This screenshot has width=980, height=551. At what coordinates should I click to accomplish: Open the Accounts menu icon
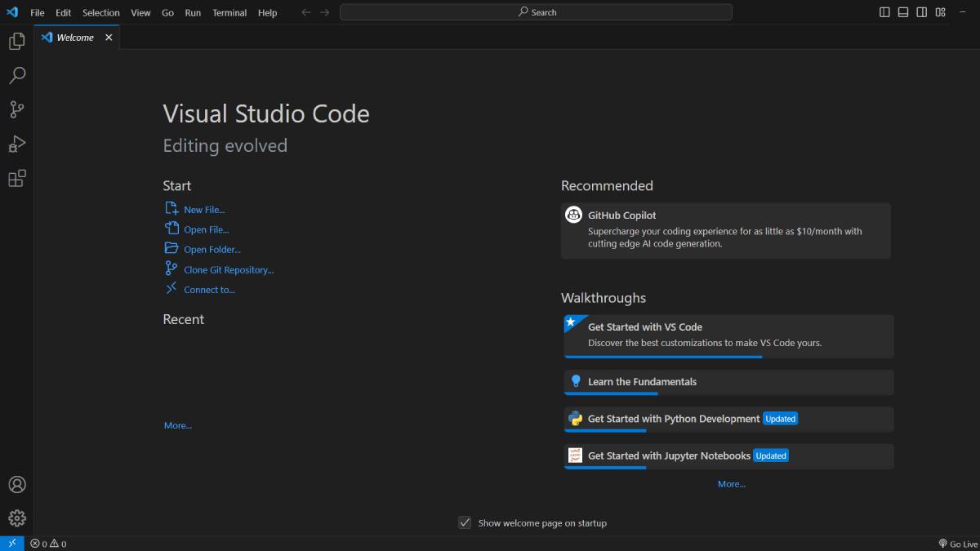pos(16,485)
